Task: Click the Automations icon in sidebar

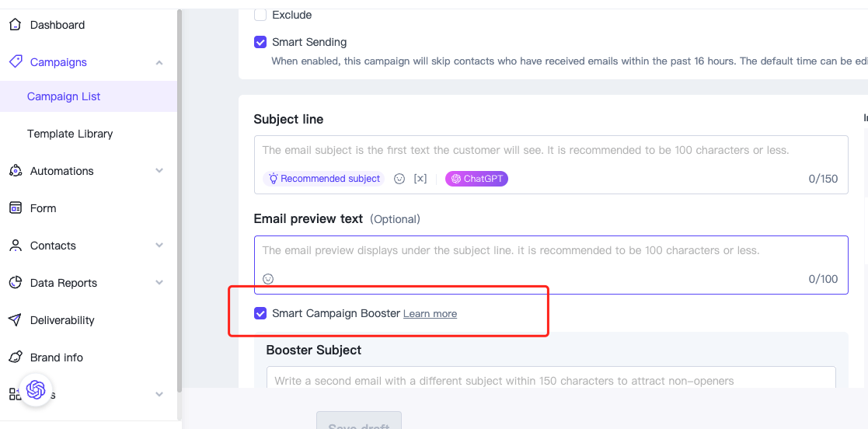Action: click(x=16, y=171)
